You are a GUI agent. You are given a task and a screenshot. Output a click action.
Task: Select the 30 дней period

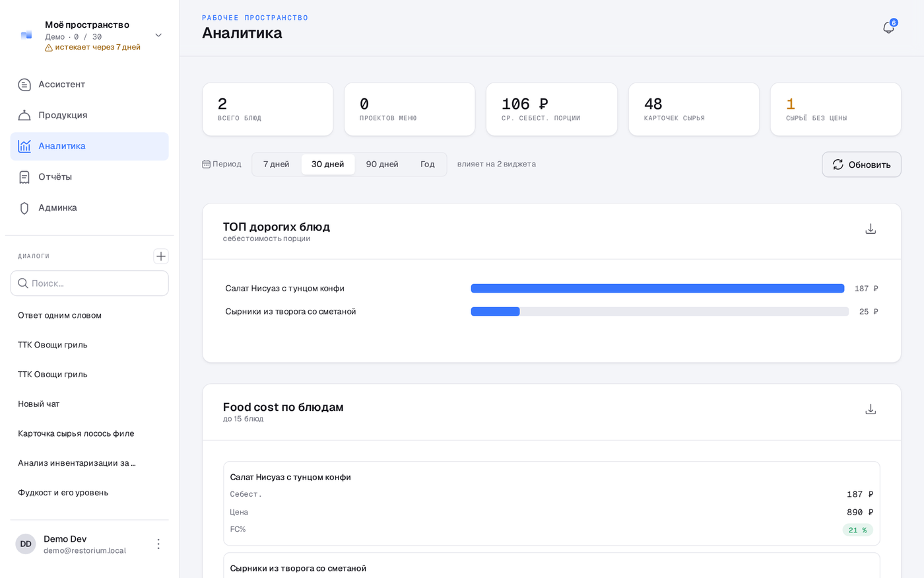(x=328, y=164)
